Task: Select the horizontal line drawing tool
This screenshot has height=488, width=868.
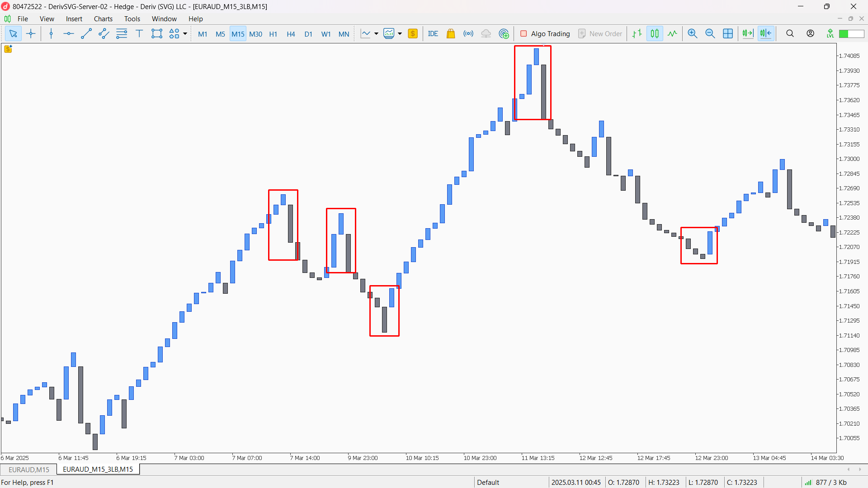Action: click(69, 34)
